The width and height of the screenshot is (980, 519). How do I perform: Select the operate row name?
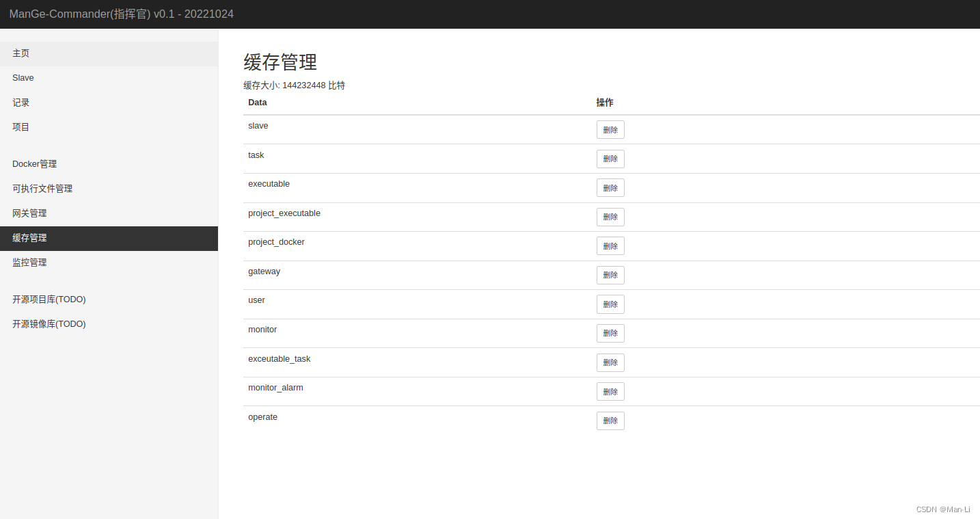(263, 417)
